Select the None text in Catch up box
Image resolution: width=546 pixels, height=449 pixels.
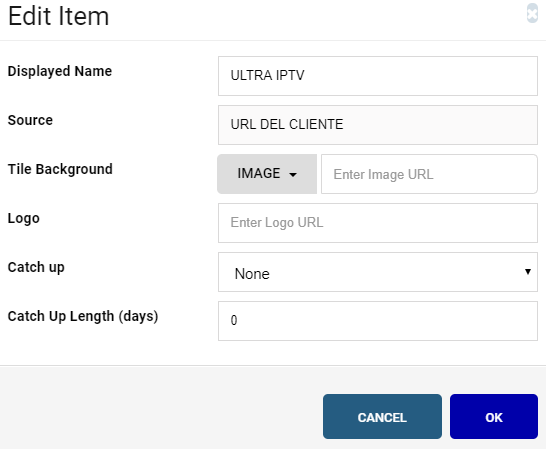click(252, 274)
